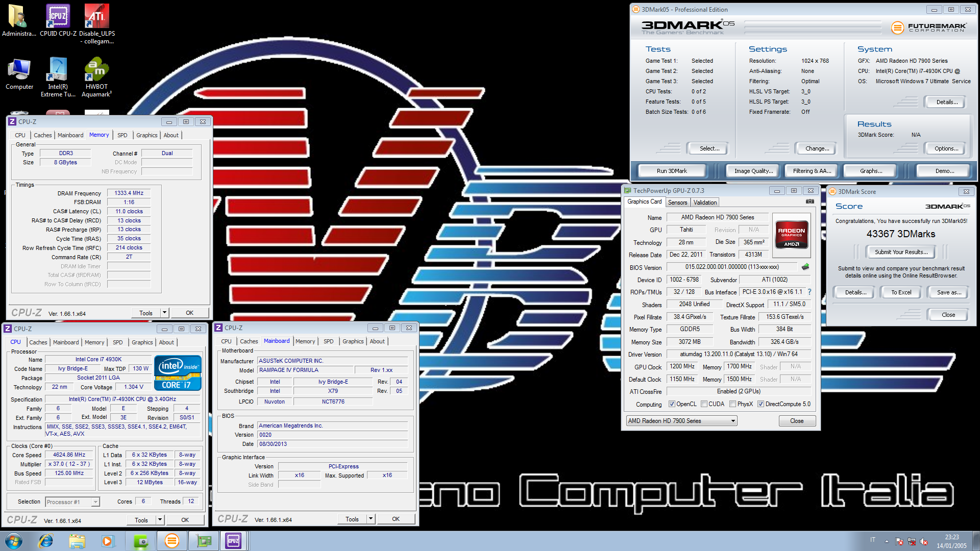Switch to GPU-Z graphics card taskbar button

point(204,541)
